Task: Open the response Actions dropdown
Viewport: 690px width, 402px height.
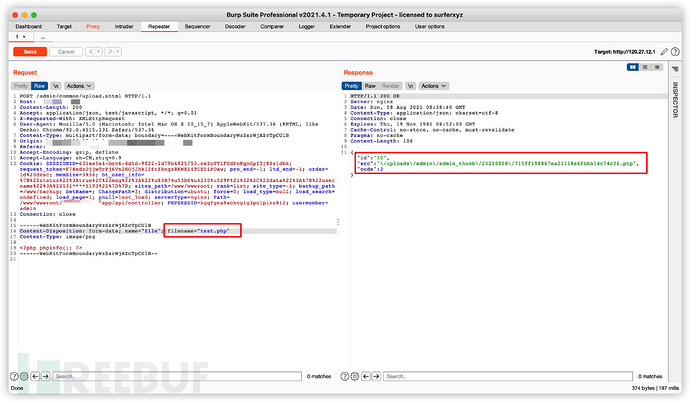Action: click(x=433, y=86)
